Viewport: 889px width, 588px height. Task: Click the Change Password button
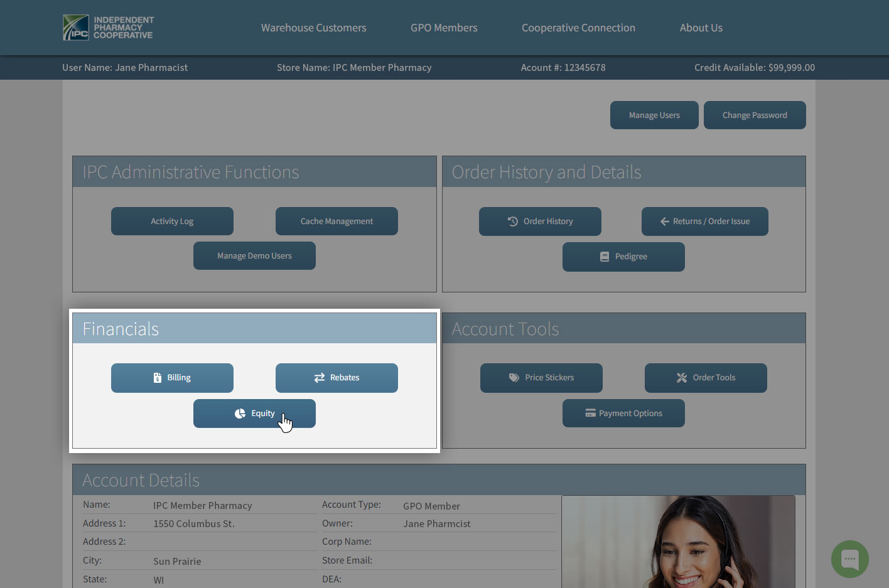tap(755, 115)
